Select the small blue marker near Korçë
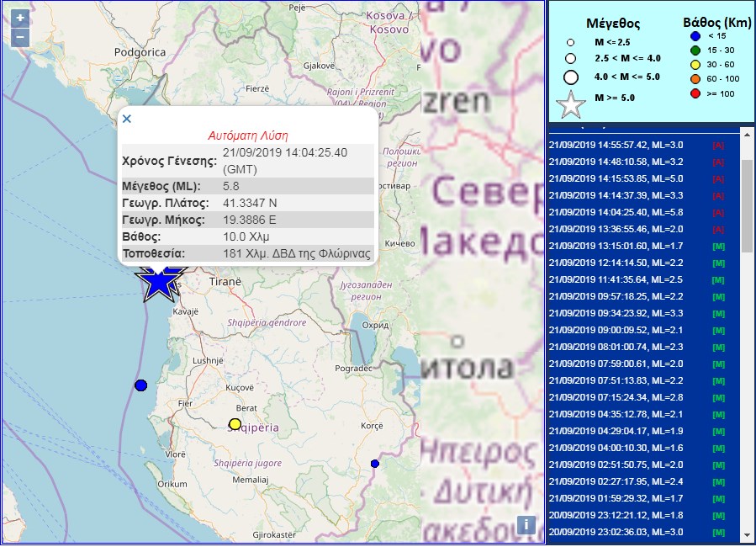The width and height of the screenshot is (756, 547). click(374, 464)
